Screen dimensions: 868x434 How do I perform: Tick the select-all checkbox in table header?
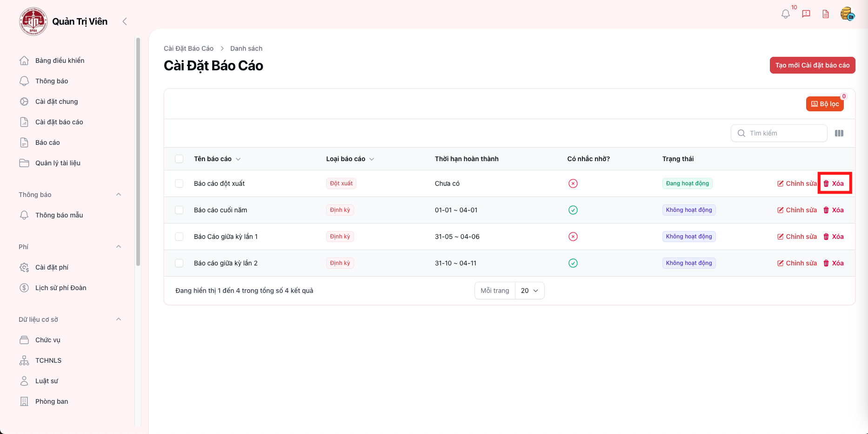[179, 159]
